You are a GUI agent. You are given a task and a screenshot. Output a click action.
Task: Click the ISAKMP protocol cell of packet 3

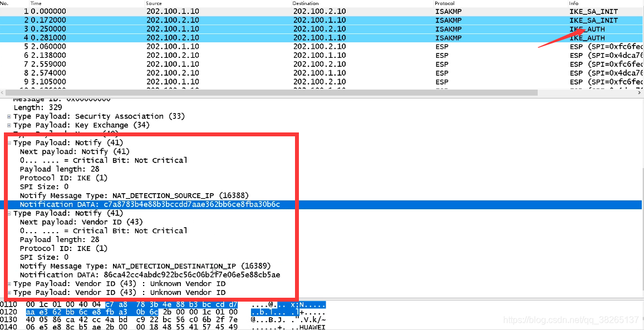tap(448, 29)
